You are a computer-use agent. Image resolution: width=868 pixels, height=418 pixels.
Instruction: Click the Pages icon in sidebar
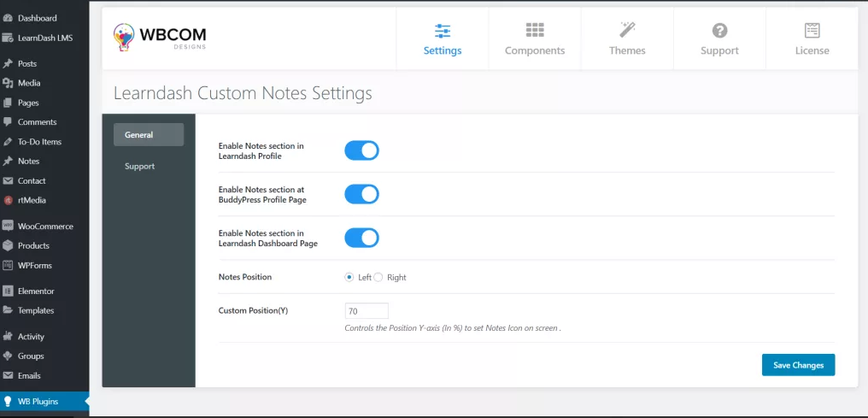8,103
